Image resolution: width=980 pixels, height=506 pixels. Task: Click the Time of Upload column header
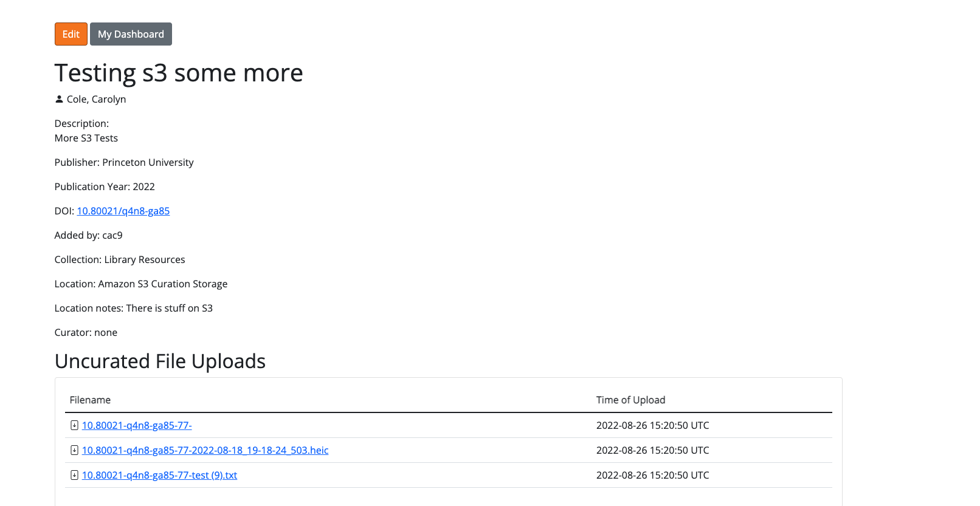[x=630, y=400]
